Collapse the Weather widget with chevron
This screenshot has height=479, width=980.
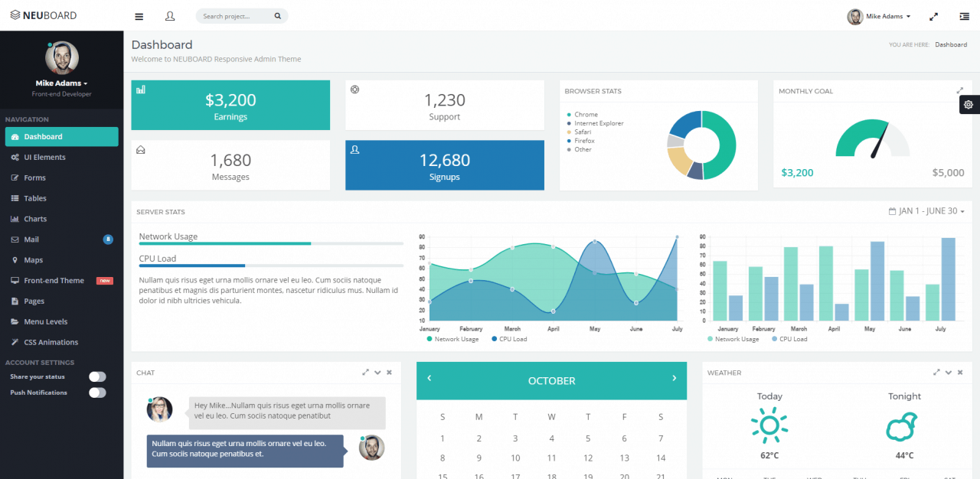[949, 373]
